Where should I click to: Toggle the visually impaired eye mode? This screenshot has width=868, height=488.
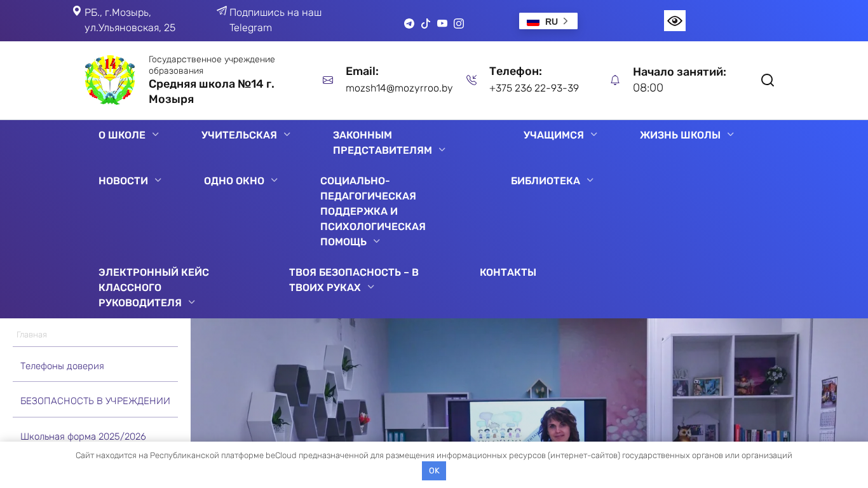click(675, 21)
